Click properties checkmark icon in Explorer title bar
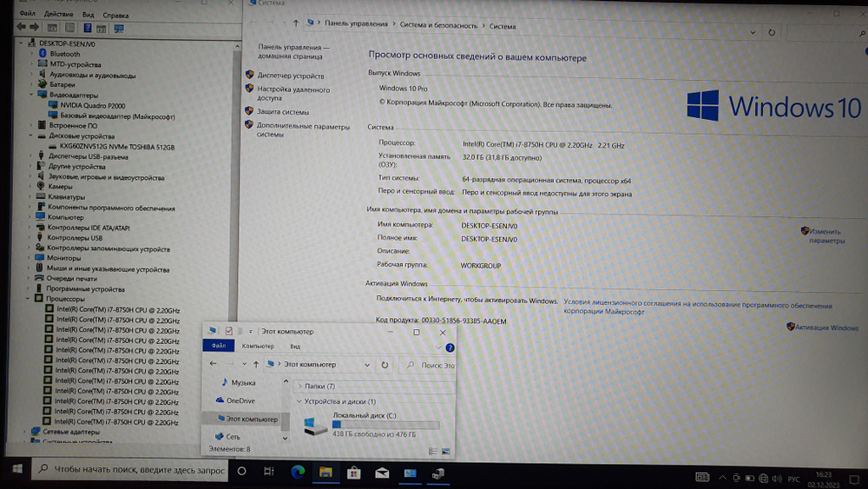 pos(228,331)
